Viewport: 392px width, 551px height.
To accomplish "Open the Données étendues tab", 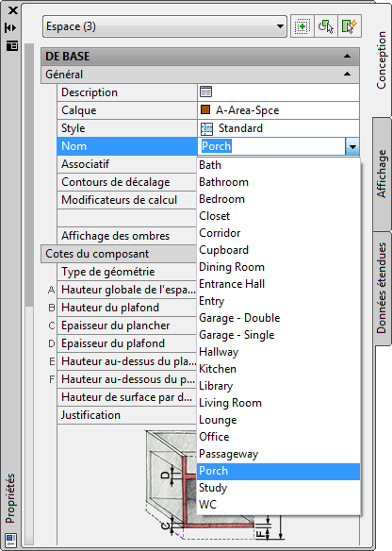I will [x=382, y=288].
